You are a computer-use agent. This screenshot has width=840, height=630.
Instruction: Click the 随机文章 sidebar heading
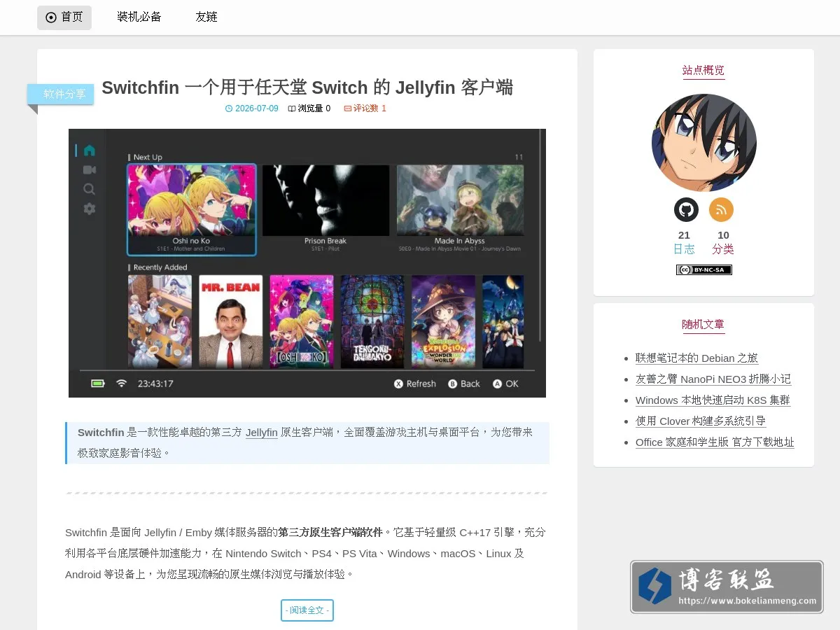coord(703,325)
